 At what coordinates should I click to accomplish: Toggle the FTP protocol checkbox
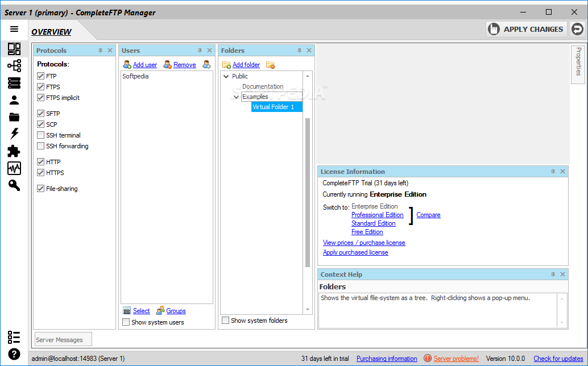(x=40, y=76)
